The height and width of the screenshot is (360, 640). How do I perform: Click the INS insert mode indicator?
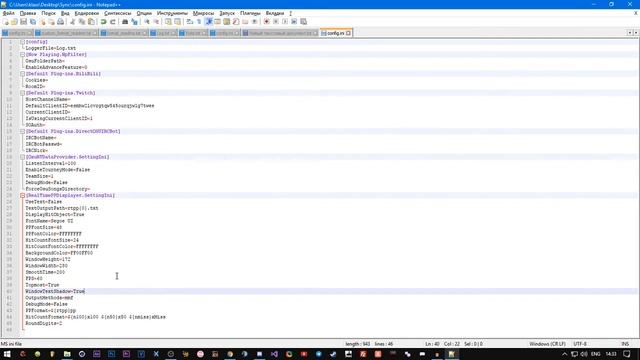[625, 344]
